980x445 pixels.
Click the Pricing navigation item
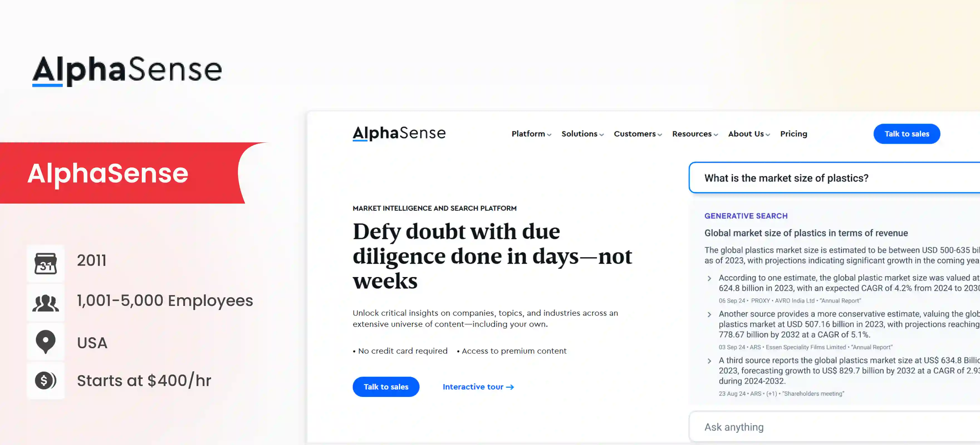(x=793, y=134)
